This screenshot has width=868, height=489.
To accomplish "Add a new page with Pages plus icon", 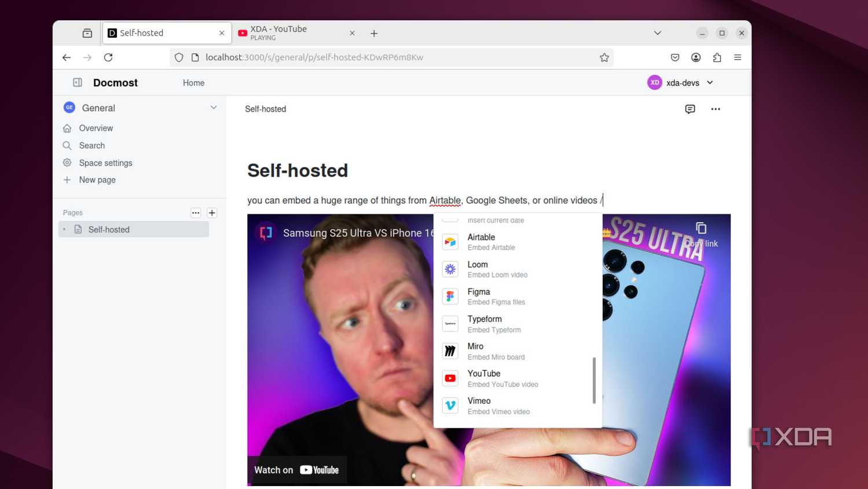I will pyautogui.click(x=212, y=213).
